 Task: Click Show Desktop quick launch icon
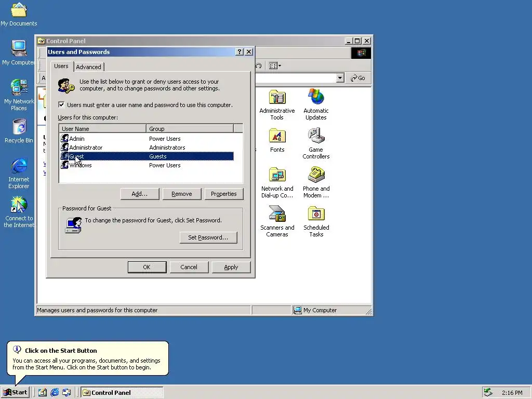click(x=43, y=392)
